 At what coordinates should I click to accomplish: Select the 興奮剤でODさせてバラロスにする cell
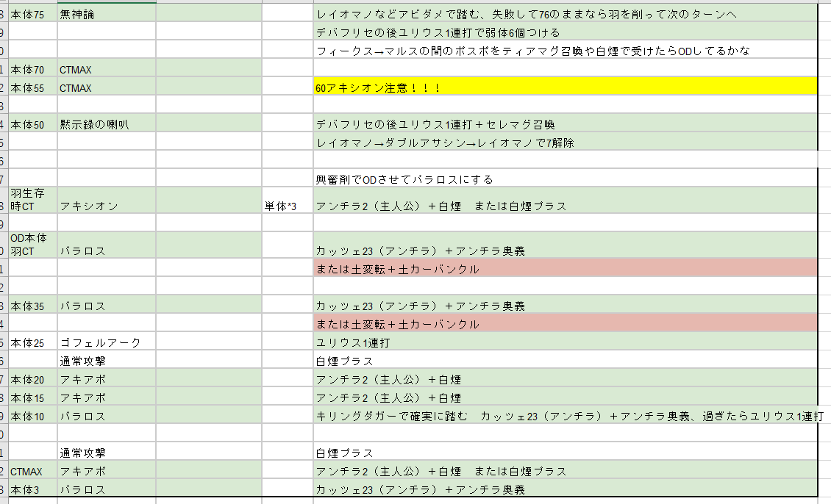click(x=565, y=179)
